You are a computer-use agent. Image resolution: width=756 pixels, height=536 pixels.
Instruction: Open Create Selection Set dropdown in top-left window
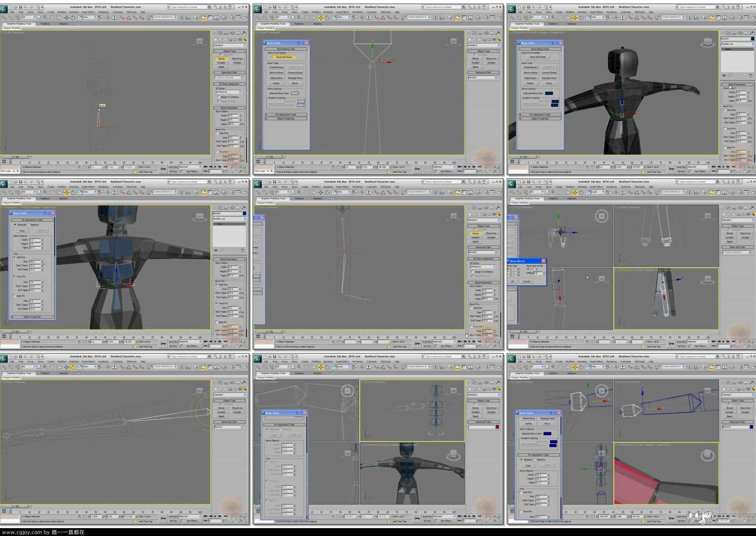tap(165, 17)
